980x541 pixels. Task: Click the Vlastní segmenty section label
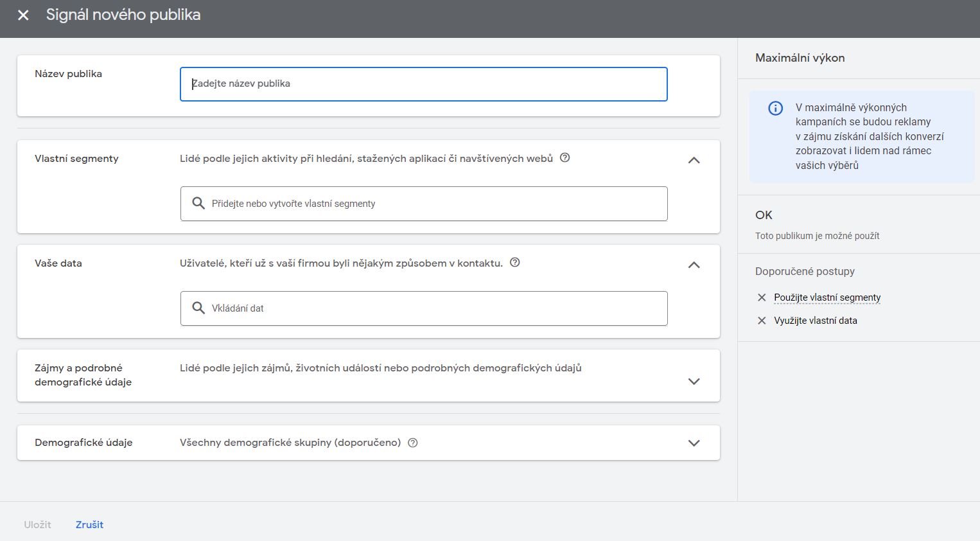76,159
